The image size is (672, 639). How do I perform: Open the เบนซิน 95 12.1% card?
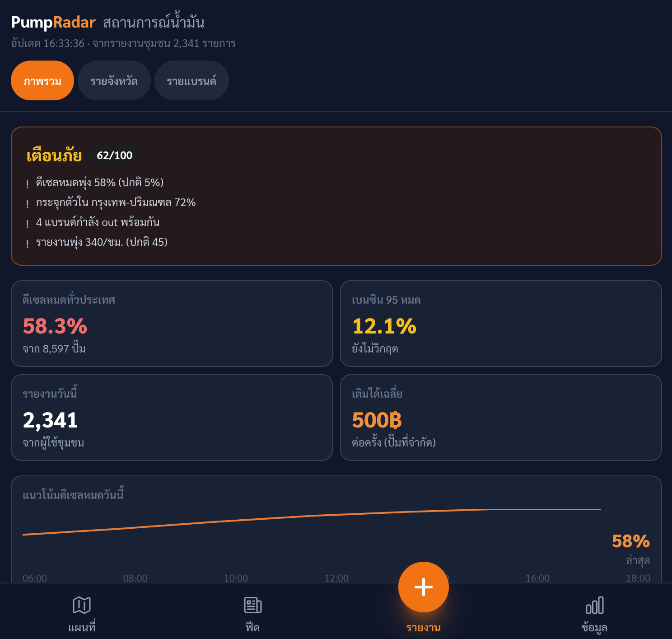click(x=501, y=324)
